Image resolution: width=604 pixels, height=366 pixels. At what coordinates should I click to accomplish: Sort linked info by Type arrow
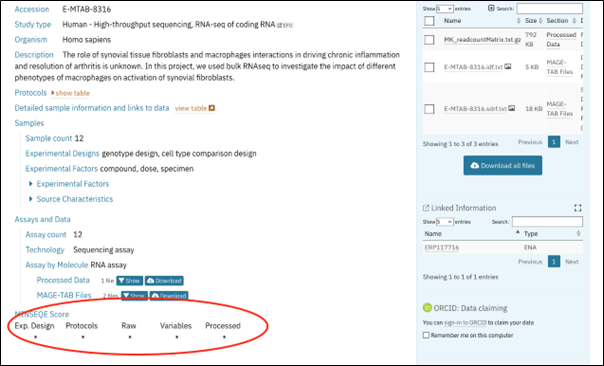[578, 233]
